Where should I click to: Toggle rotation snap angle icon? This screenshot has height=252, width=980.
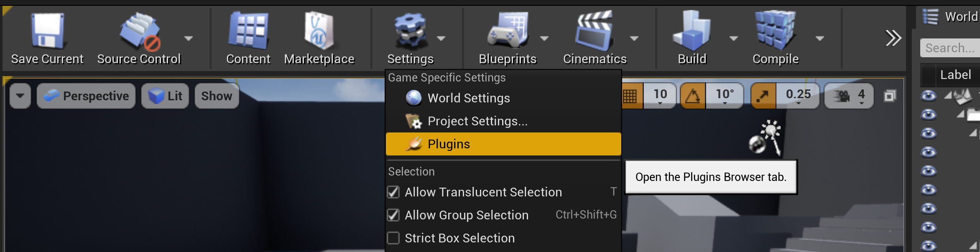[x=693, y=96]
